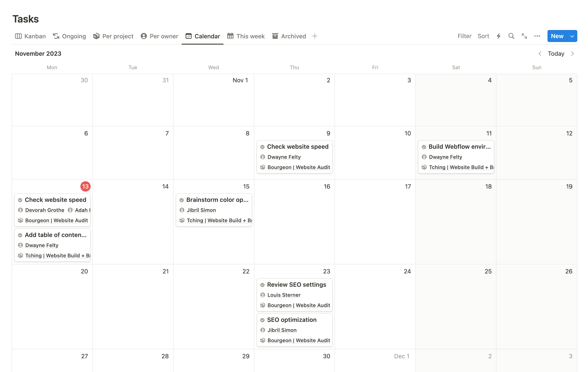
Task: Click the share/export icon
Action: (x=524, y=36)
